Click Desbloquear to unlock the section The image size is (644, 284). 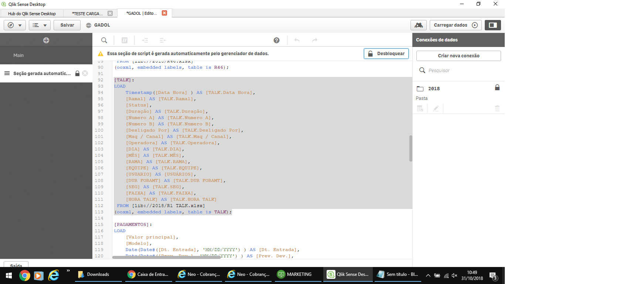pos(386,54)
